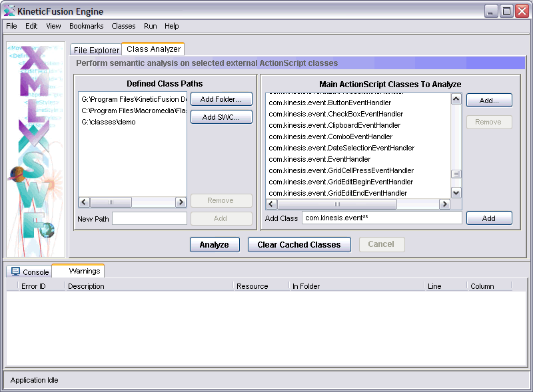Click classes list horizontal scrollbar thumb
This screenshot has width=533, height=392.
tap(337, 204)
